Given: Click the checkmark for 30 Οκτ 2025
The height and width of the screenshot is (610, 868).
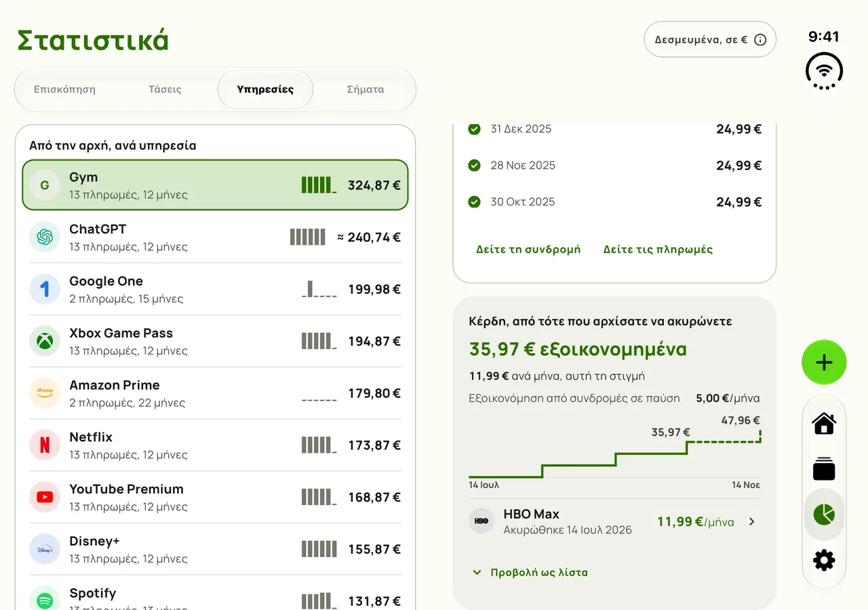Looking at the screenshot, I should pyautogui.click(x=475, y=202).
